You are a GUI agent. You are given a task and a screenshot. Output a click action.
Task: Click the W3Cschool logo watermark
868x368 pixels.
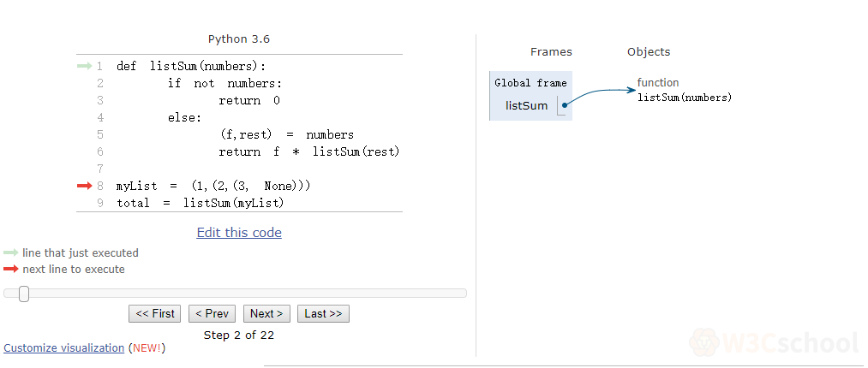tap(775, 343)
